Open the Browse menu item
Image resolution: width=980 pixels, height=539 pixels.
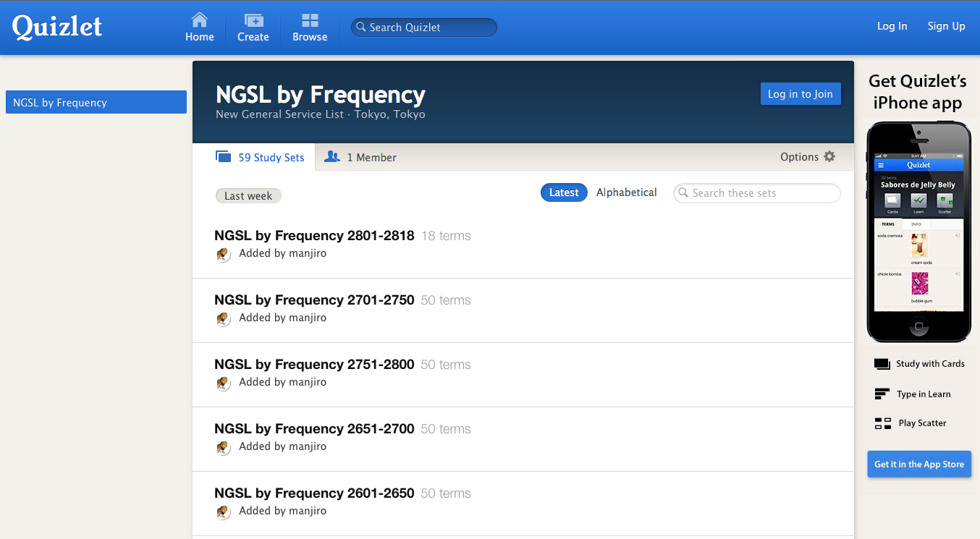coord(310,27)
